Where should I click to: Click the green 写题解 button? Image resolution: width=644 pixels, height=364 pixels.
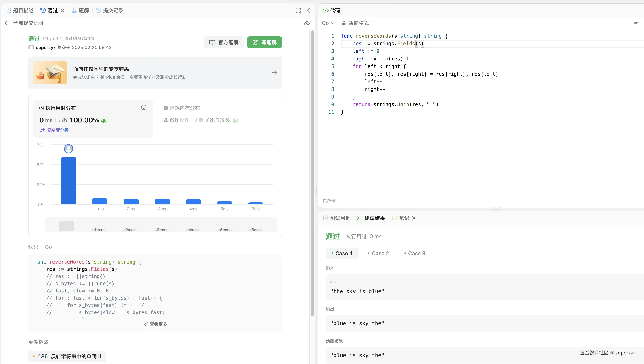264,42
